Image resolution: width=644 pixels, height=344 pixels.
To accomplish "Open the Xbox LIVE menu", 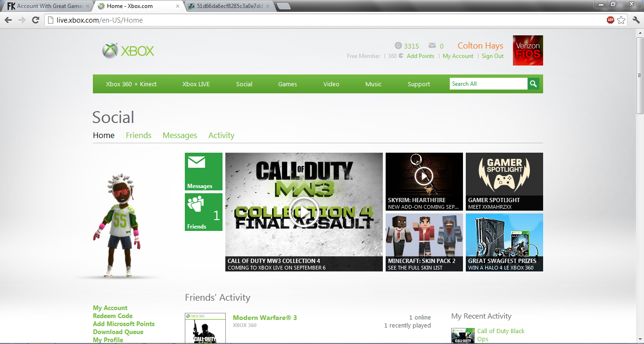I will pos(196,84).
